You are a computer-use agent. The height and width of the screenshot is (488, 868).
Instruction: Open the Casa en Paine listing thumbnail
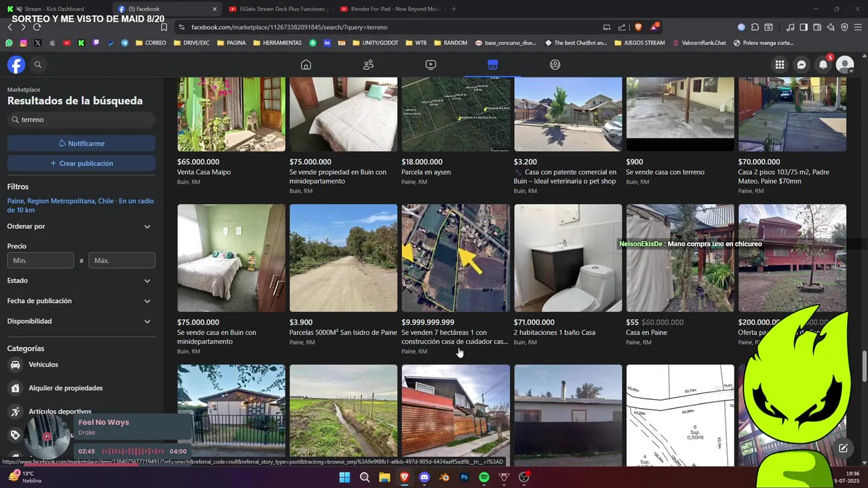[x=680, y=258]
